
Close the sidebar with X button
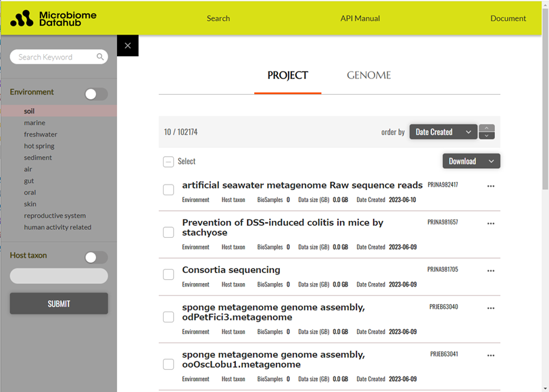128,46
